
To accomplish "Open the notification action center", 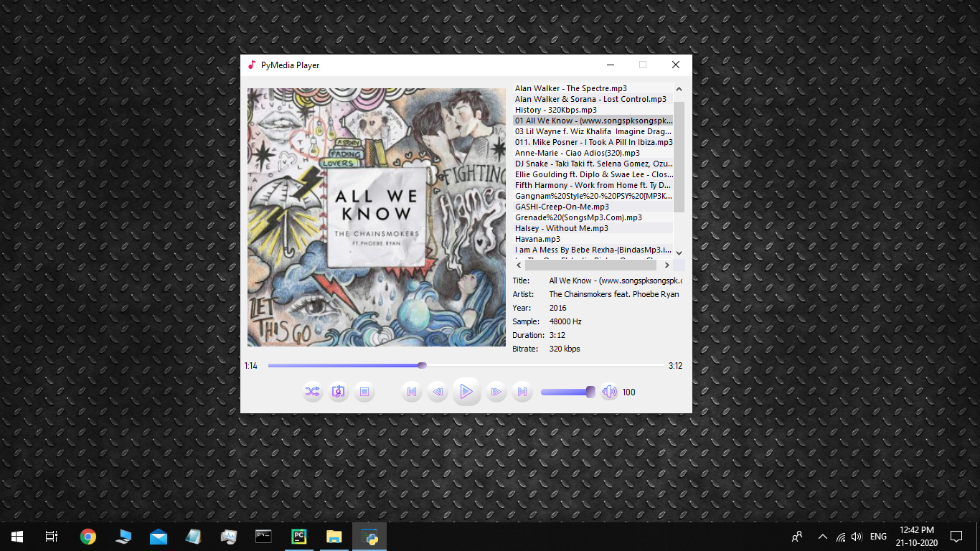I will (x=956, y=537).
